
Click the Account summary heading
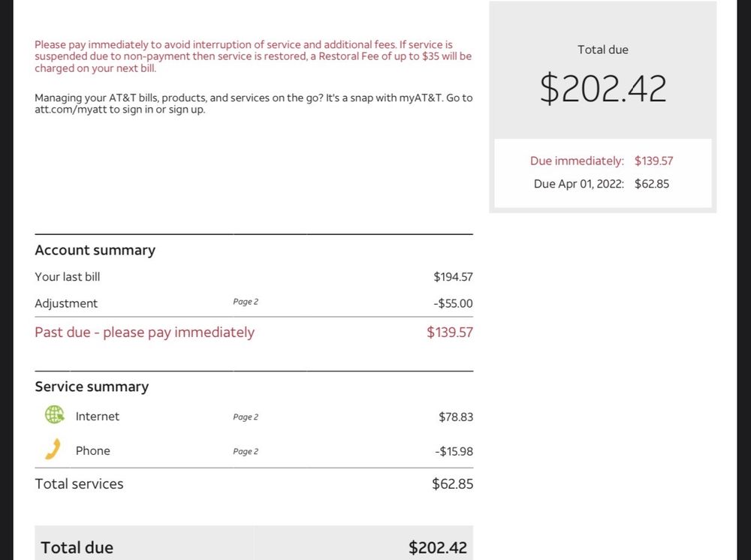coord(95,251)
